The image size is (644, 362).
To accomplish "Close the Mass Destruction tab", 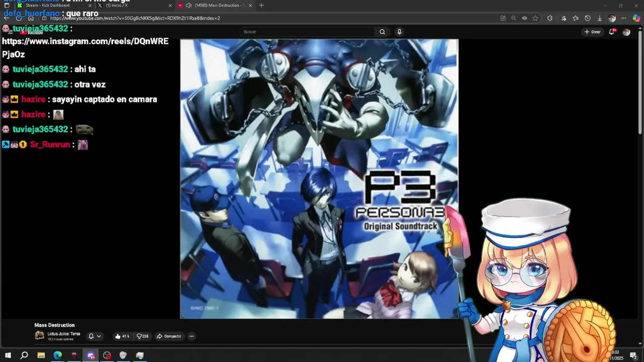I will point(250,6).
